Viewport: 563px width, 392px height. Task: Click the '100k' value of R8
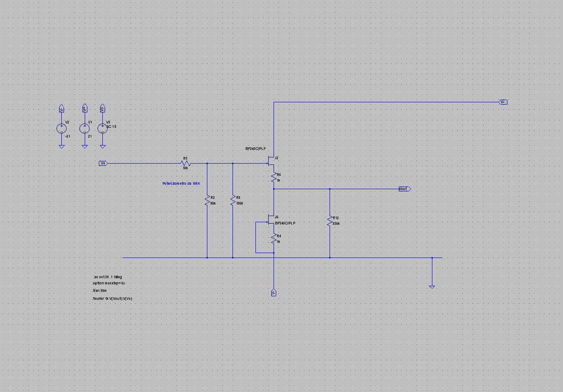pyautogui.click(x=240, y=203)
